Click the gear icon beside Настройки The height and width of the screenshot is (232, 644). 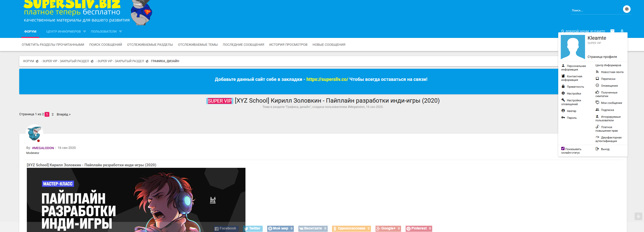coord(563,93)
